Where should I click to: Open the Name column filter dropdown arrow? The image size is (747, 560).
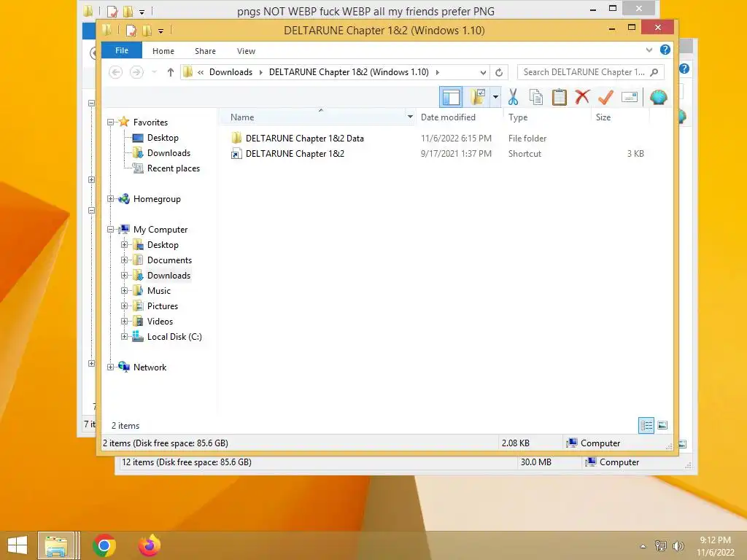[x=410, y=117]
